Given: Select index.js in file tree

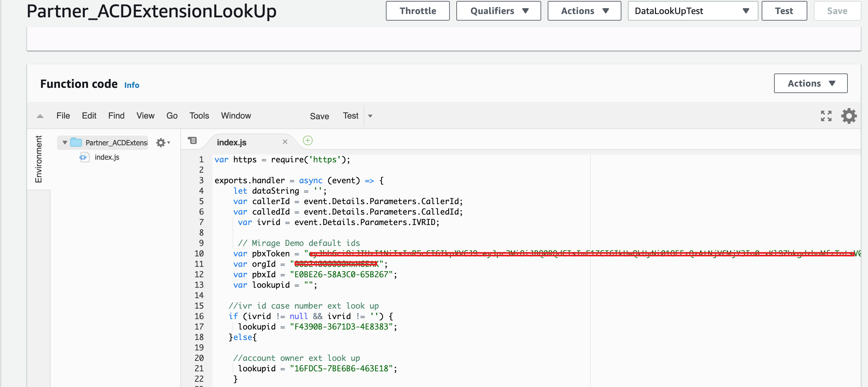Looking at the screenshot, I should 107,157.
